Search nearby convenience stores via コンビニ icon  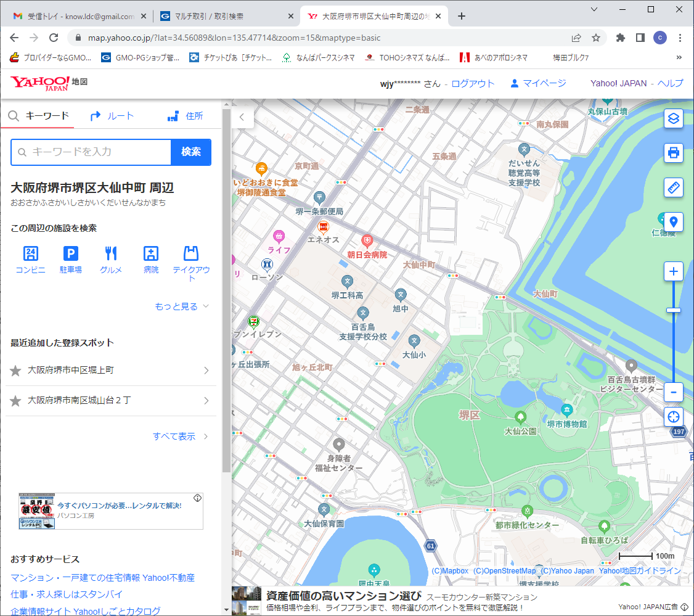click(x=30, y=259)
